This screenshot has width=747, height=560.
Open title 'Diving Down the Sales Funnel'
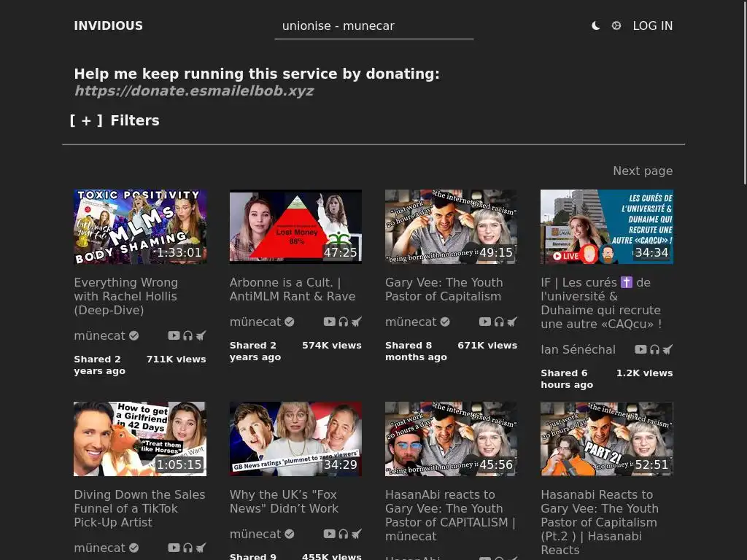[139, 508]
